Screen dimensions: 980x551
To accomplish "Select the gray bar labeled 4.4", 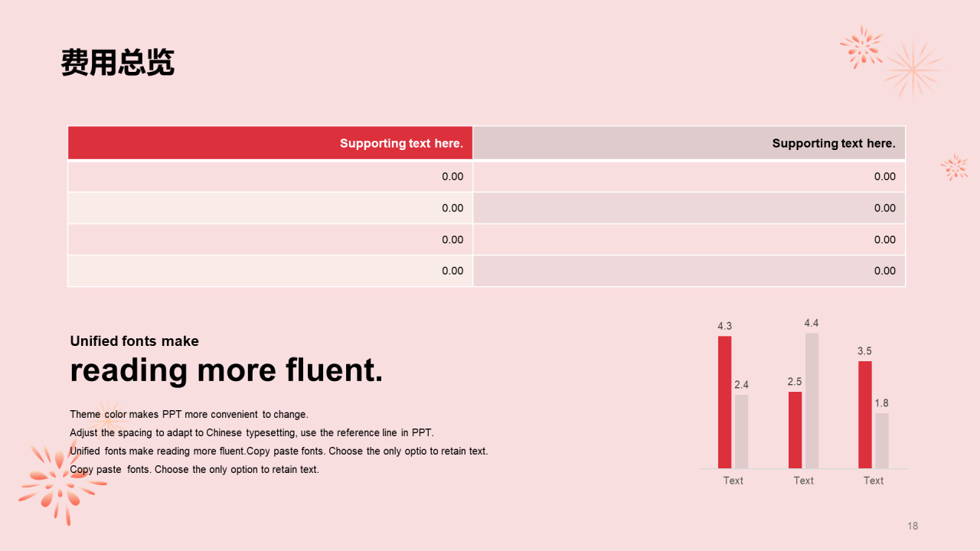I will coord(812,401).
